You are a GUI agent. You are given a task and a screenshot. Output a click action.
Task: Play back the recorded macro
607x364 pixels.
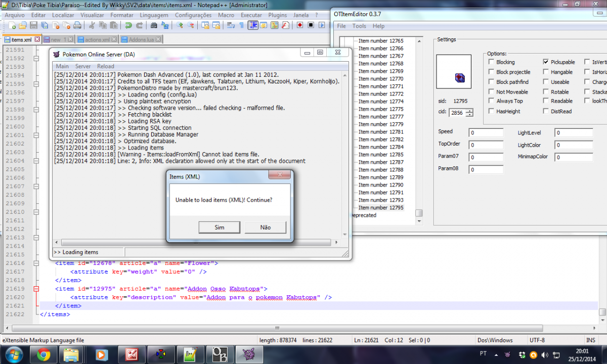(322, 25)
